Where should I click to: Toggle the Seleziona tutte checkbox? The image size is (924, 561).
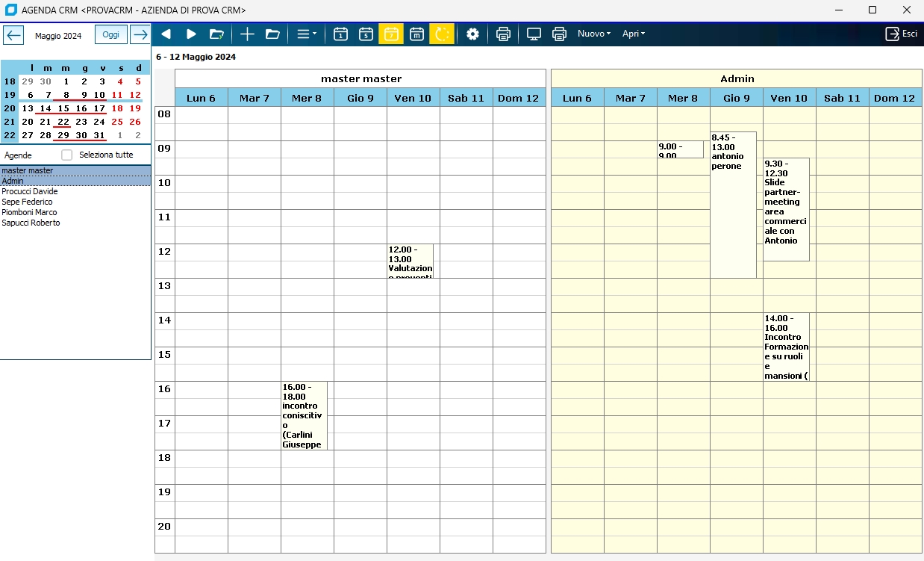(x=67, y=155)
